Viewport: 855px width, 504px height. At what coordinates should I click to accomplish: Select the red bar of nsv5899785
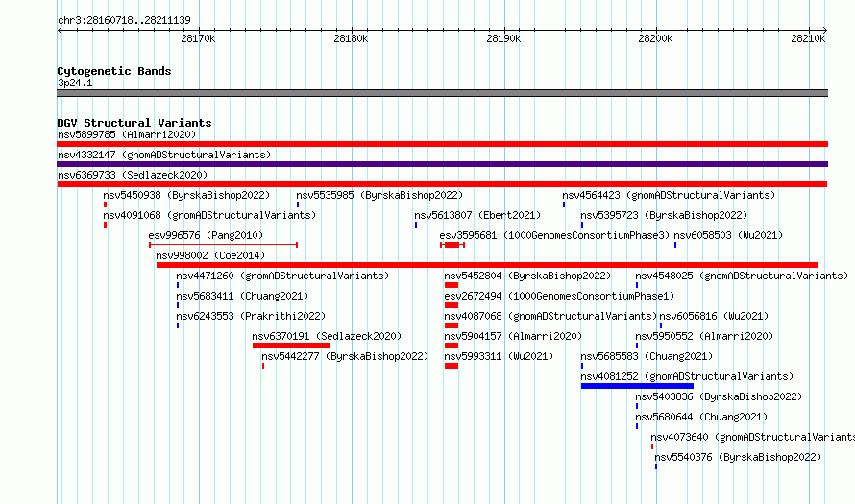click(x=442, y=144)
